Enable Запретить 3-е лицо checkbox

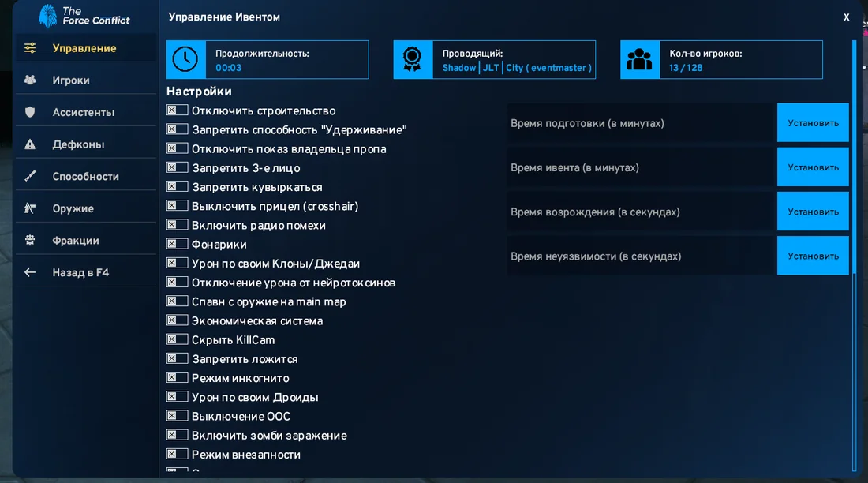tap(177, 167)
